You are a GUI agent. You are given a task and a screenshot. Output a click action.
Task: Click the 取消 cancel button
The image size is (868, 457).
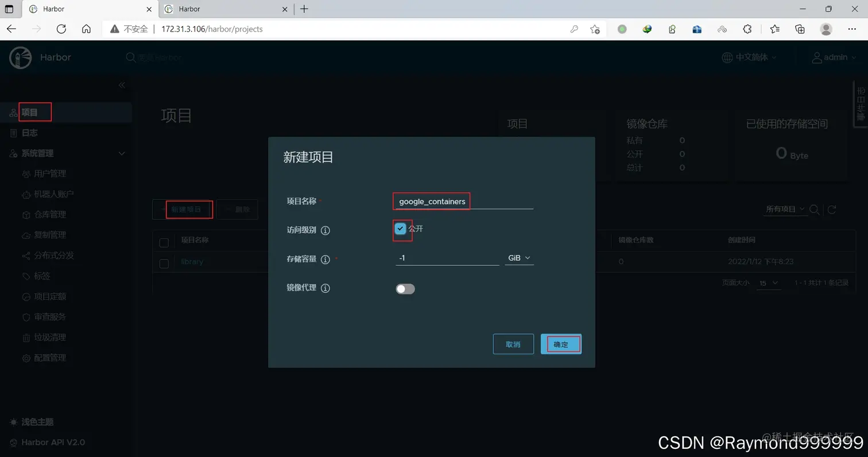(x=513, y=344)
